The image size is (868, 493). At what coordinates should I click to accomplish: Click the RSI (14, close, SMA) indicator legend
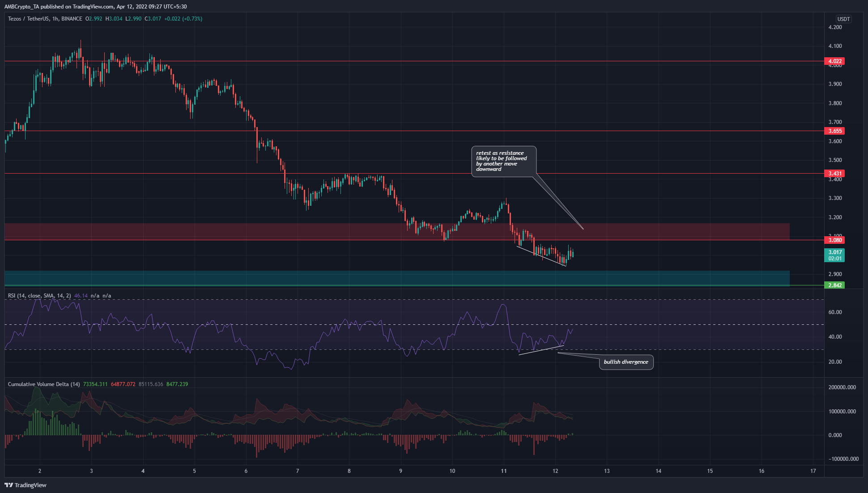click(x=39, y=296)
